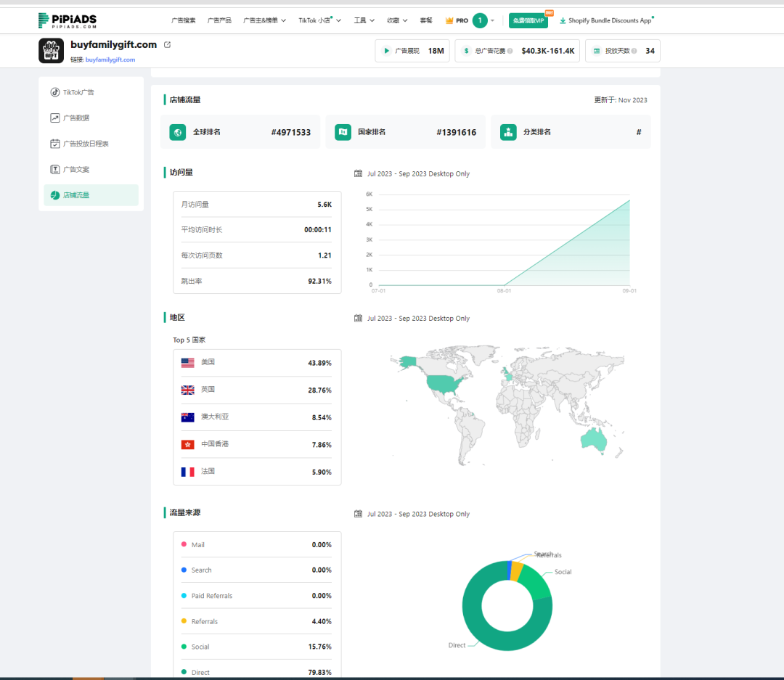Click the blue Search legend dot
The width and height of the screenshot is (784, 680).
tap(184, 570)
